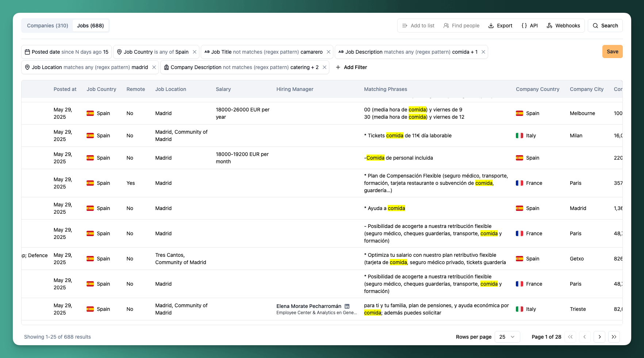644x358 pixels.
Task: Jump to the last results page
Action: tap(614, 337)
